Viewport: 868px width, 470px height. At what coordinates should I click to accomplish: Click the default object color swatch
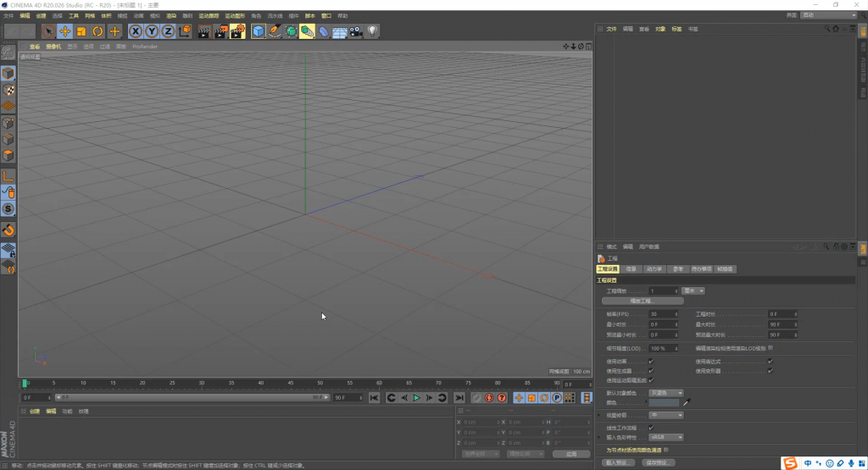tap(664, 402)
